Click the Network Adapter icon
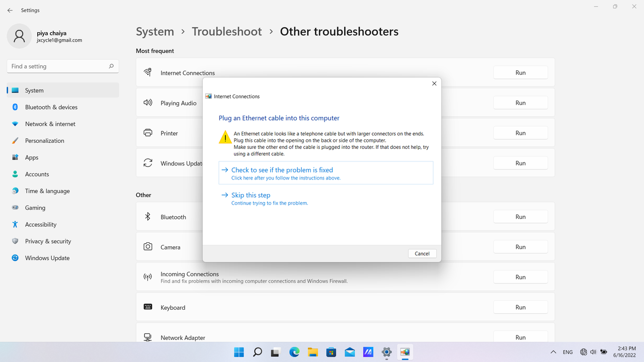 click(147, 337)
